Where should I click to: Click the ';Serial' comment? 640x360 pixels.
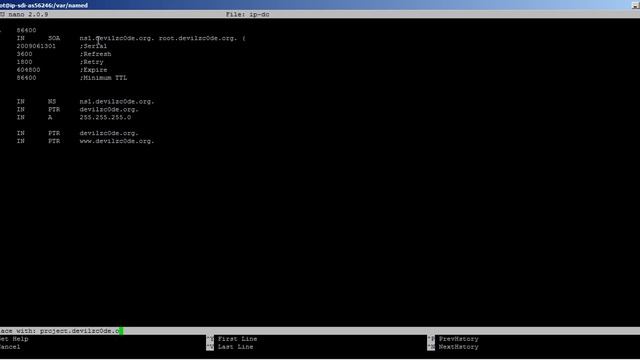[x=93, y=46]
